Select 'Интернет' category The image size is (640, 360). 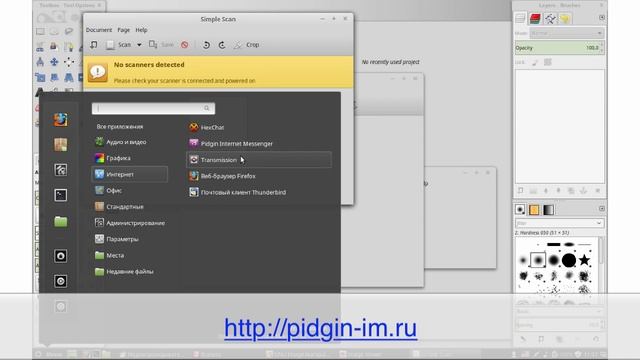click(130, 174)
